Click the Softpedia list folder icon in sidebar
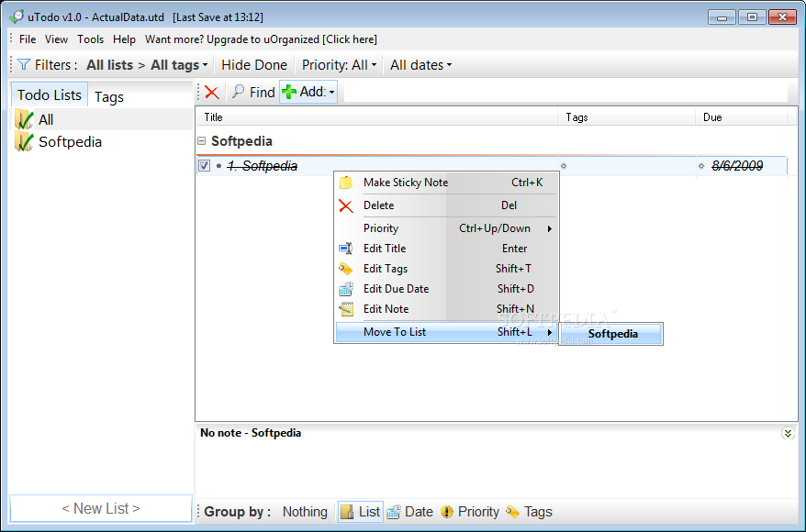This screenshot has height=532, width=806. (24, 142)
